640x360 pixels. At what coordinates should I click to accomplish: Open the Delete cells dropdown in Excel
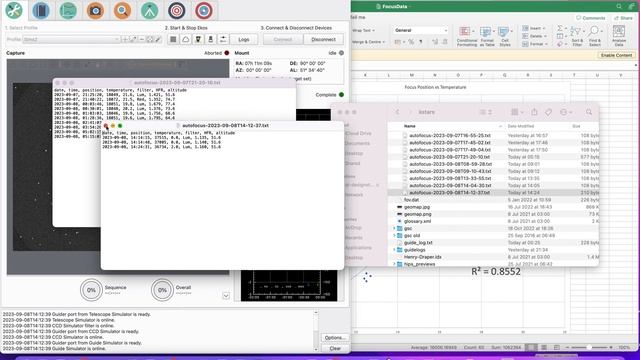(535, 36)
